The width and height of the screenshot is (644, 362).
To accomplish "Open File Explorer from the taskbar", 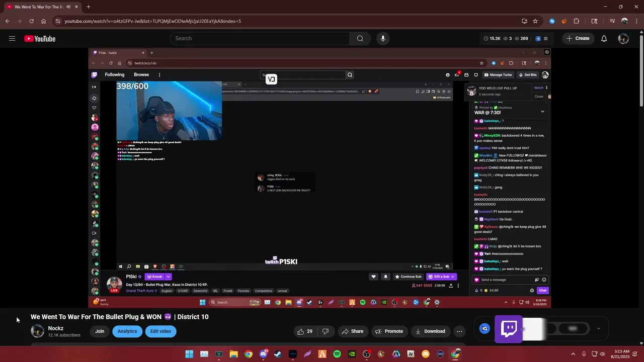I will [x=233, y=354].
